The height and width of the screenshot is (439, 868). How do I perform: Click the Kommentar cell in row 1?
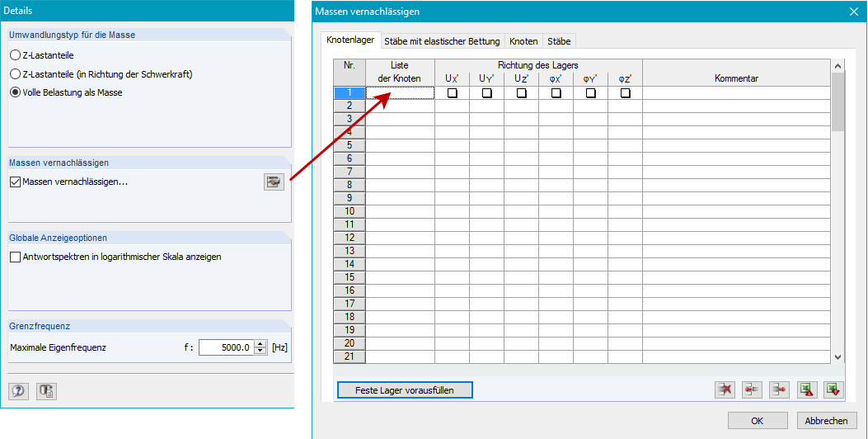coord(736,93)
